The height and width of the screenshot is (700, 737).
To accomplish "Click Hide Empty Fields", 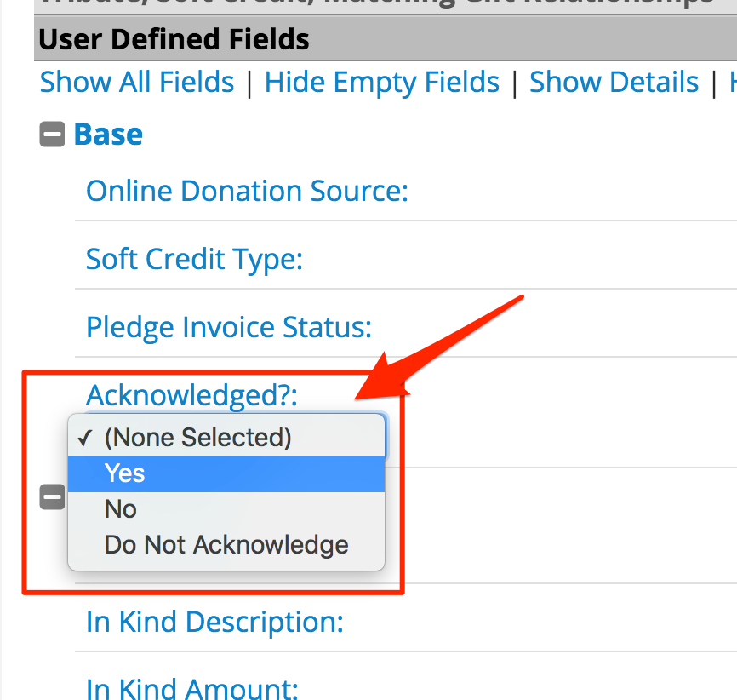I will [381, 82].
